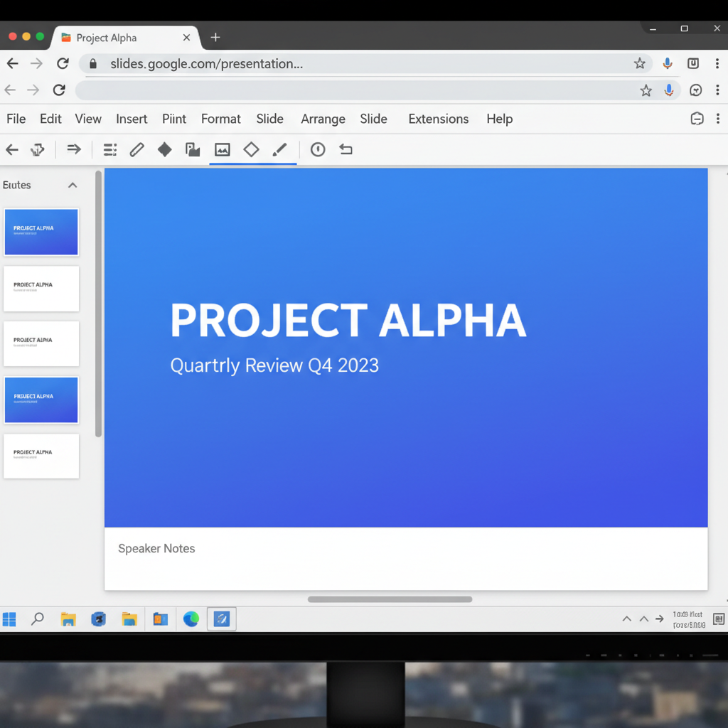Viewport: 728px width, 728px height.
Task: Click the address bar URL
Action: (x=206, y=63)
